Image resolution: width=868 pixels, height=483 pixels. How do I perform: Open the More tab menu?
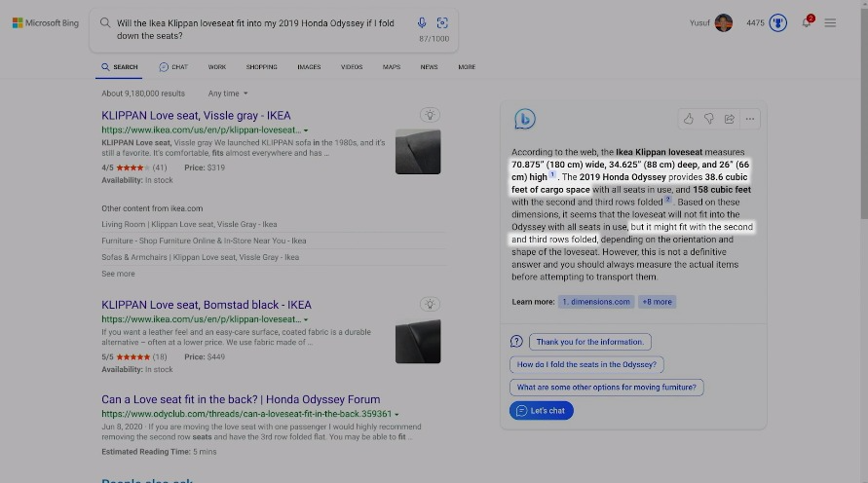pos(467,67)
